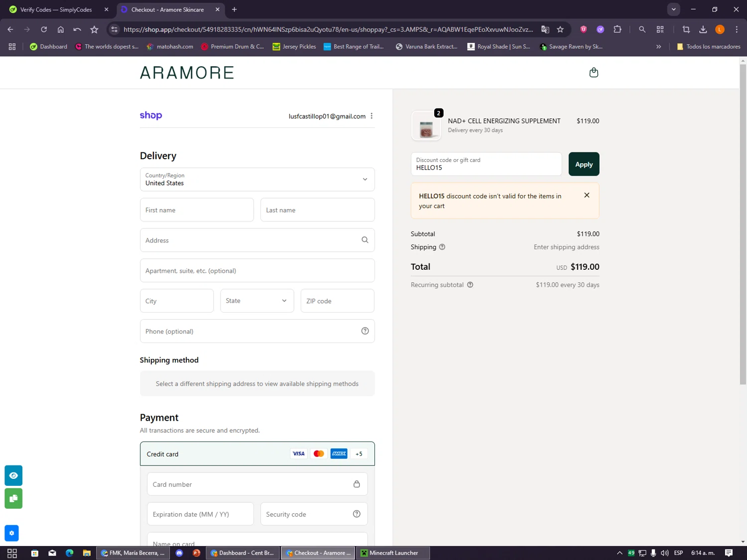Screen dimensions: 747x560
Task: Open a new browser tab
Action: click(235, 9)
